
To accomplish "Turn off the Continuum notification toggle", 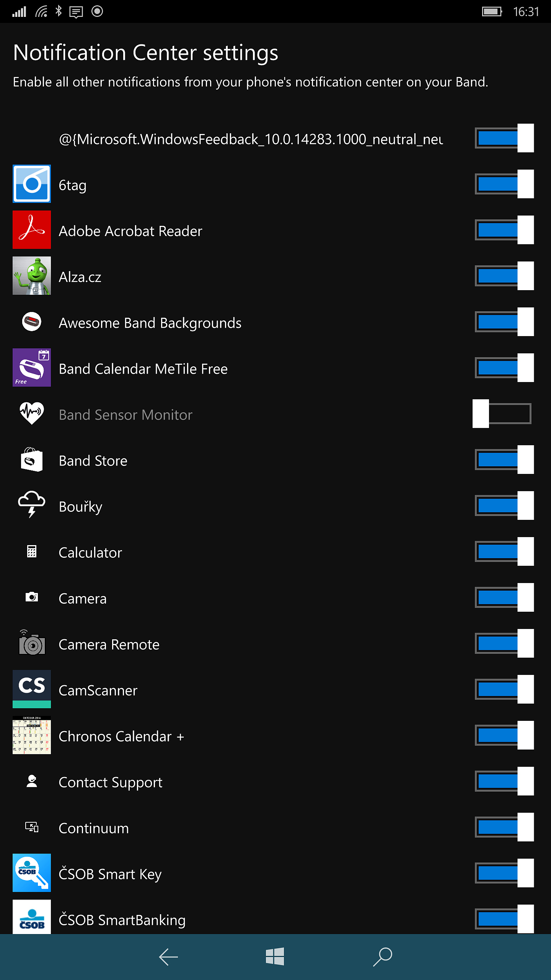I will [504, 827].
